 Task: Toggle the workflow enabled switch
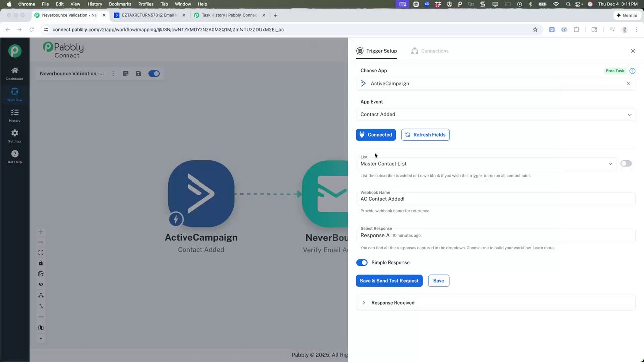pos(154,74)
